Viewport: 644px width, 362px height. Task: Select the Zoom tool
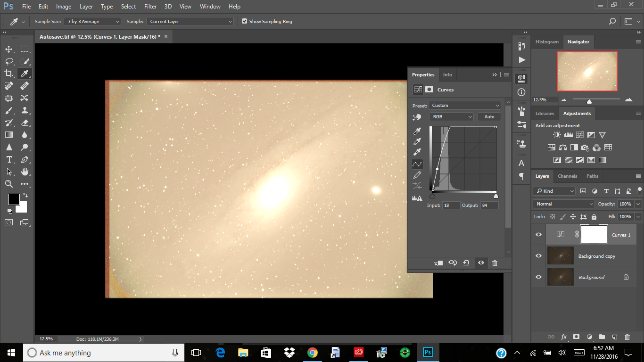(9, 184)
